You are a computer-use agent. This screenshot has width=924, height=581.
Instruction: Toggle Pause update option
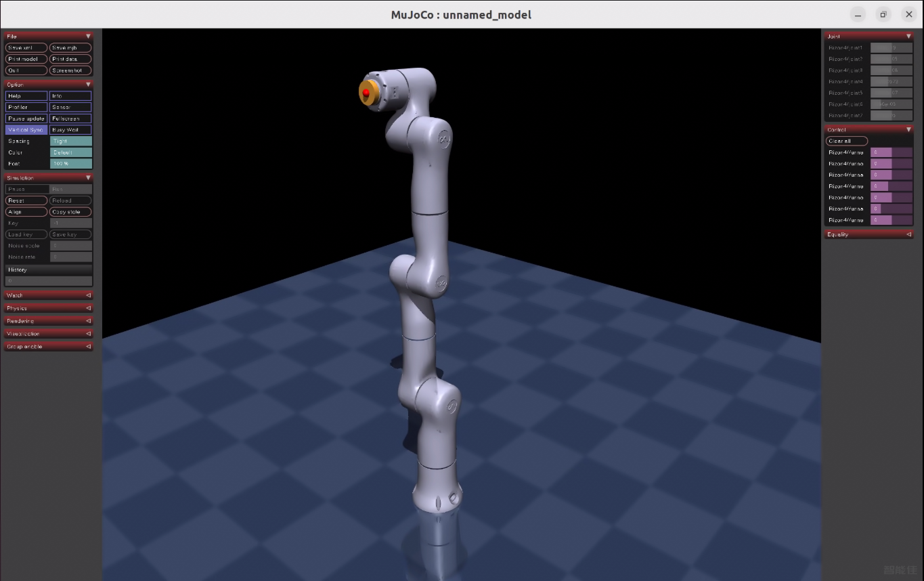click(26, 118)
